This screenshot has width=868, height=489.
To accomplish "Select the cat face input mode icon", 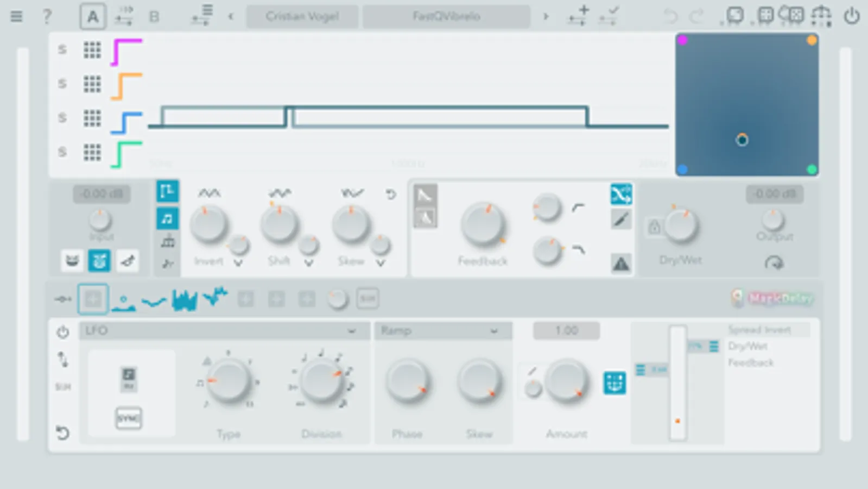I will click(x=72, y=261).
